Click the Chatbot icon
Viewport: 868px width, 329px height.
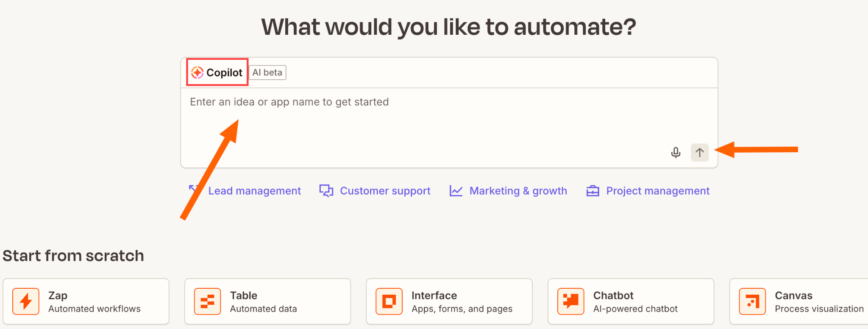click(x=571, y=301)
